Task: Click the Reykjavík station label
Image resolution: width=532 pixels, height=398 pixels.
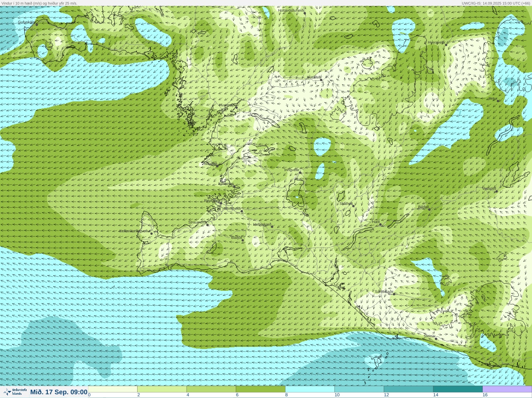Action: tap(212, 201)
